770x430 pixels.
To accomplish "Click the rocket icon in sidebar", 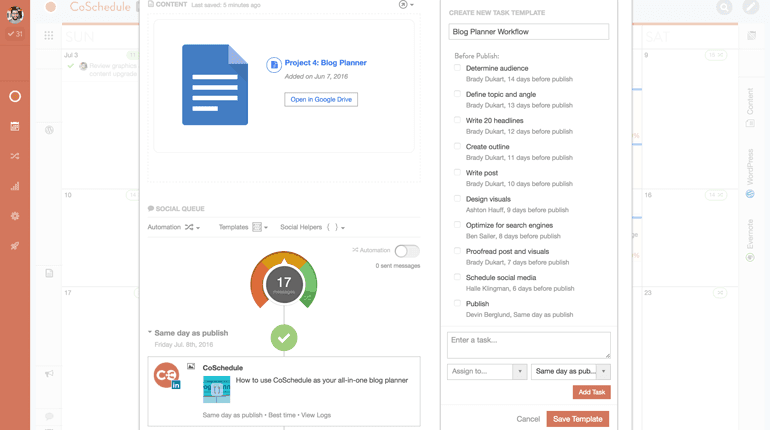I will click(15, 246).
